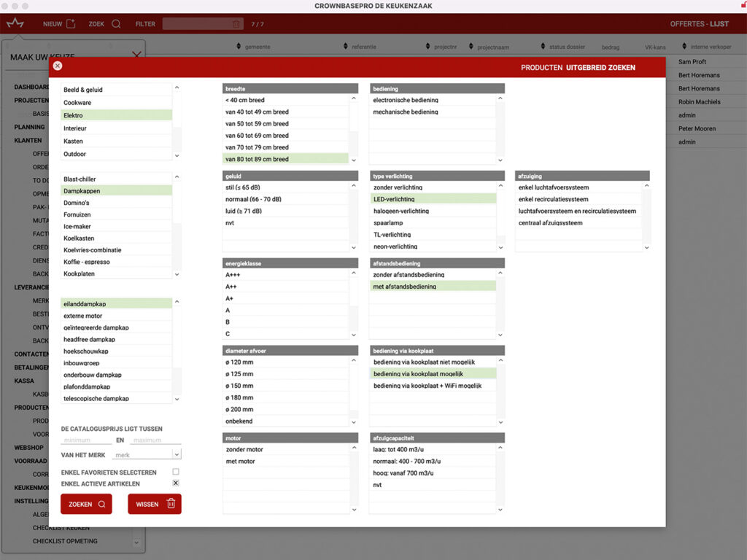Click sort arrows beside referentie column

point(345,47)
